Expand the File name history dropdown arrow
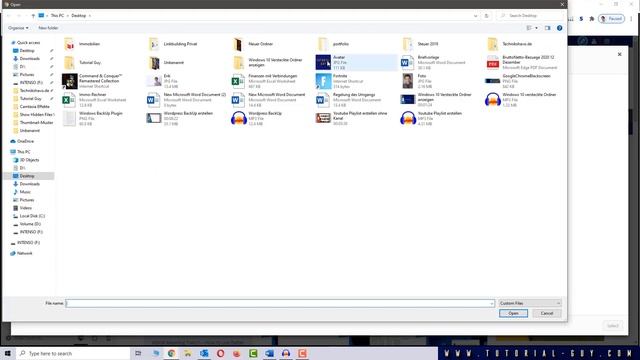The image size is (640, 360). coord(491,303)
